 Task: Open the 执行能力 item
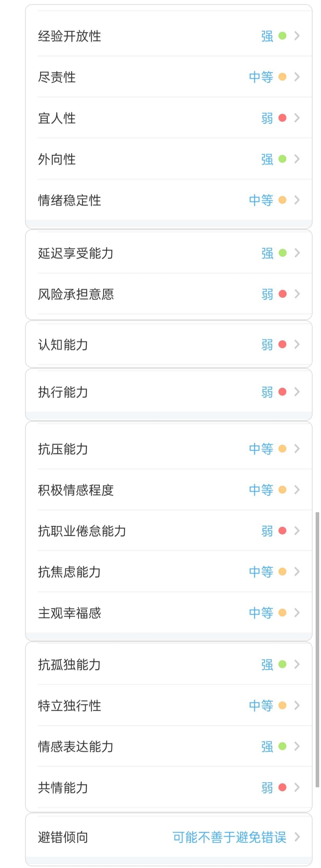point(169,392)
